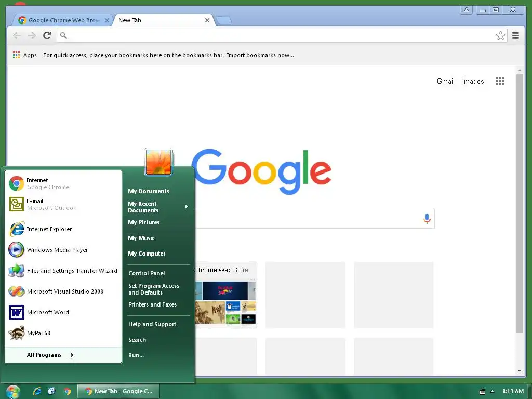Open MyPal 68 browser
This screenshot has height=399, width=532.
(x=63, y=333)
